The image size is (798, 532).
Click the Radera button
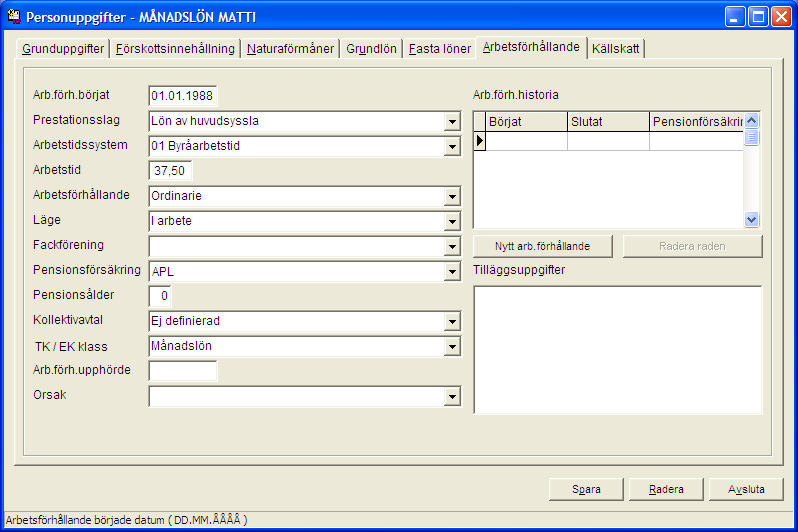pos(666,489)
